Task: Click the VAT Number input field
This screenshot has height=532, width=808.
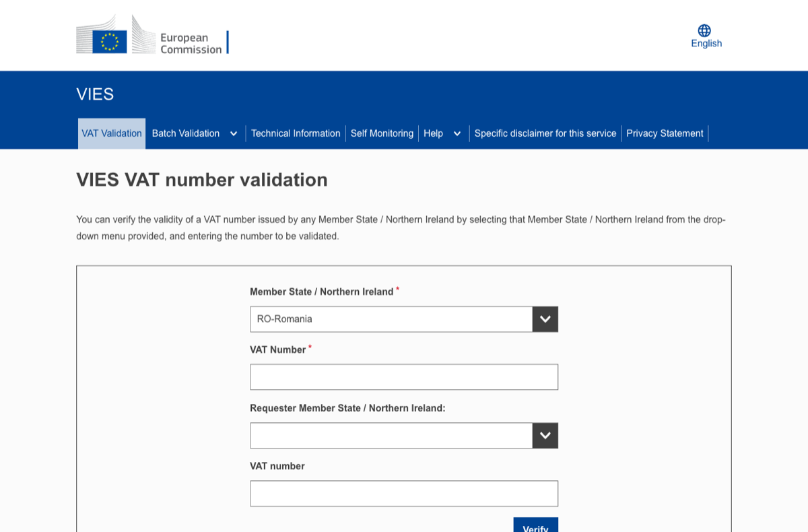Action: click(x=404, y=376)
